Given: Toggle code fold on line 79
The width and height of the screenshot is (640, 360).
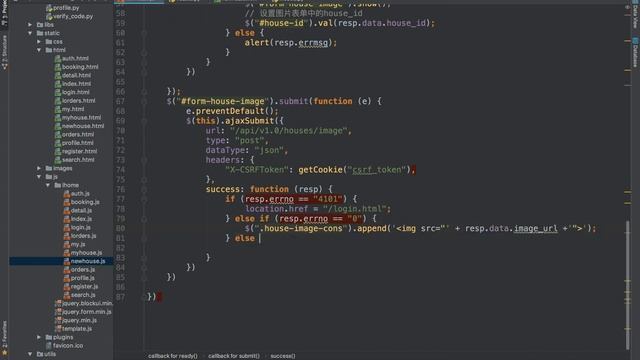Looking at the screenshot, I should click(x=144, y=219).
